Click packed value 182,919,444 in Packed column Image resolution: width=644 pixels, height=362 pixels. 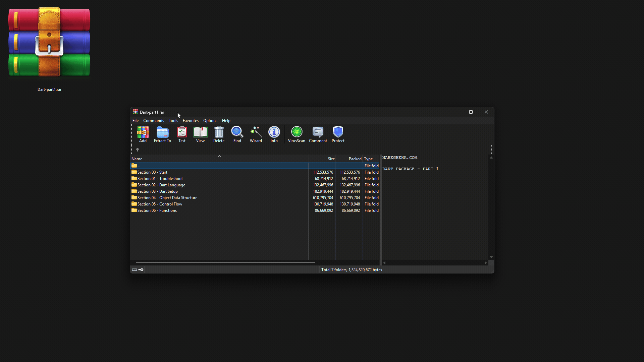point(350,191)
